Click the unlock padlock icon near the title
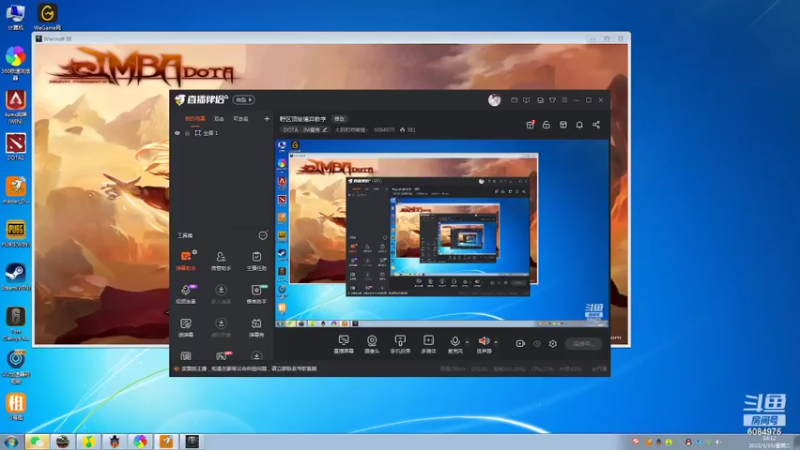 (x=546, y=124)
